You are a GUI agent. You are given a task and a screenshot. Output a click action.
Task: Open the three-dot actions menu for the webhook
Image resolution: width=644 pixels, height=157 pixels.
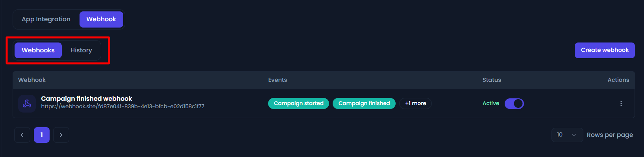(621, 103)
